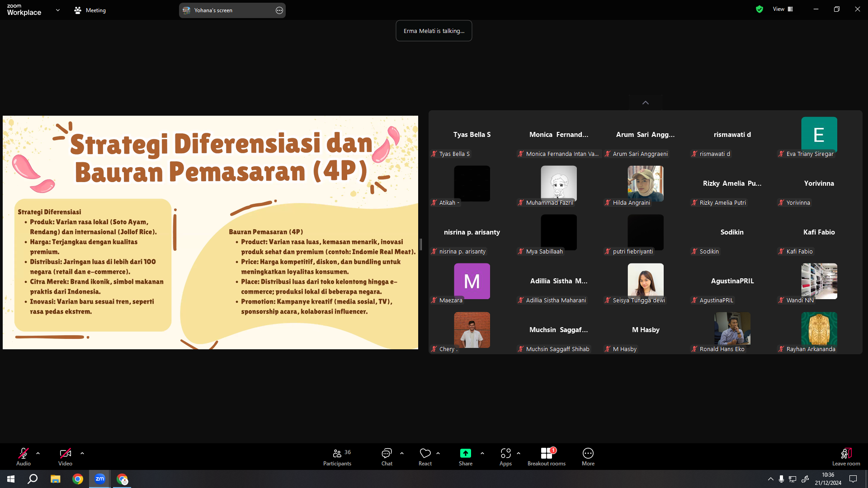Start sharing with the green Share button
The height and width of the screenshot is (488, 868).
(466, 457)
